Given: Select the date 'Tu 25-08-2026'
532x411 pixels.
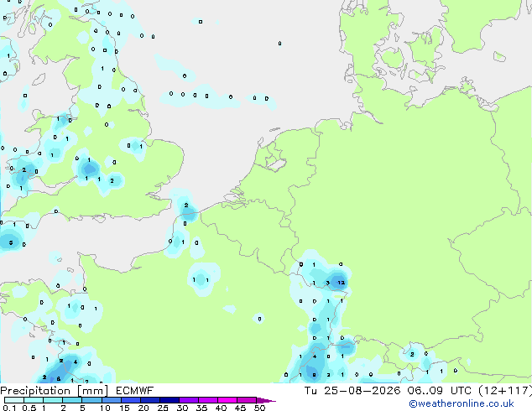Looking at the screenshot, I should pyautogui.click(x=352, y=391).
